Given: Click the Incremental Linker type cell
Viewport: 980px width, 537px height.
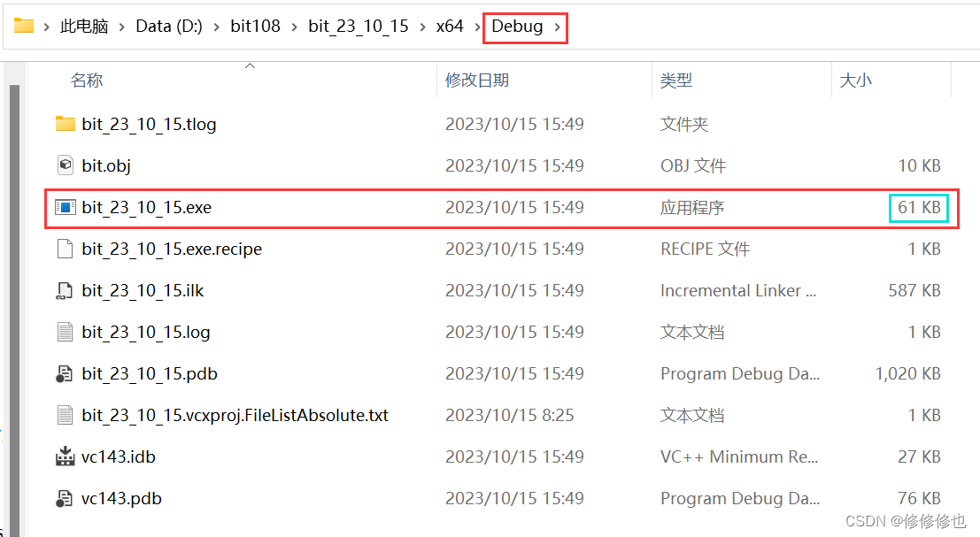Looking at the screenshot, I should point(738,290).
